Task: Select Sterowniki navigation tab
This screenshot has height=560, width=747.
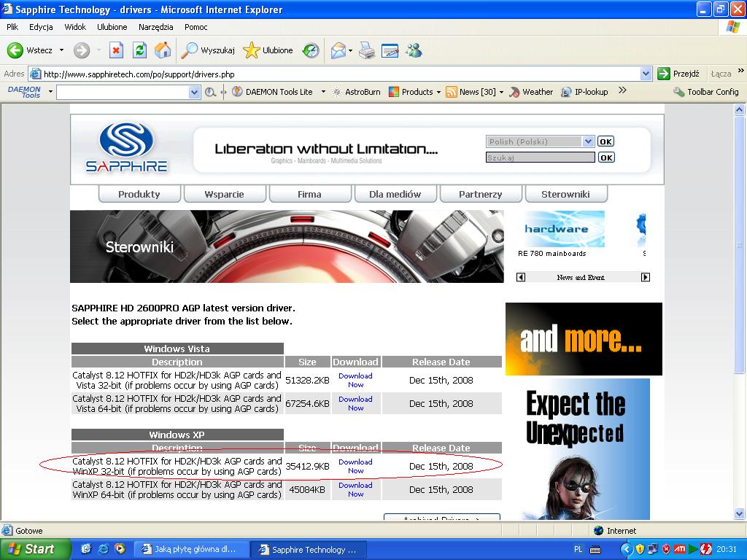Action: point(565,194)
